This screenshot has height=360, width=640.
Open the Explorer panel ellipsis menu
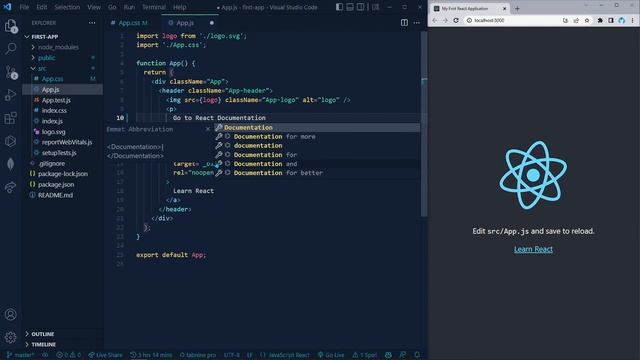92,23
